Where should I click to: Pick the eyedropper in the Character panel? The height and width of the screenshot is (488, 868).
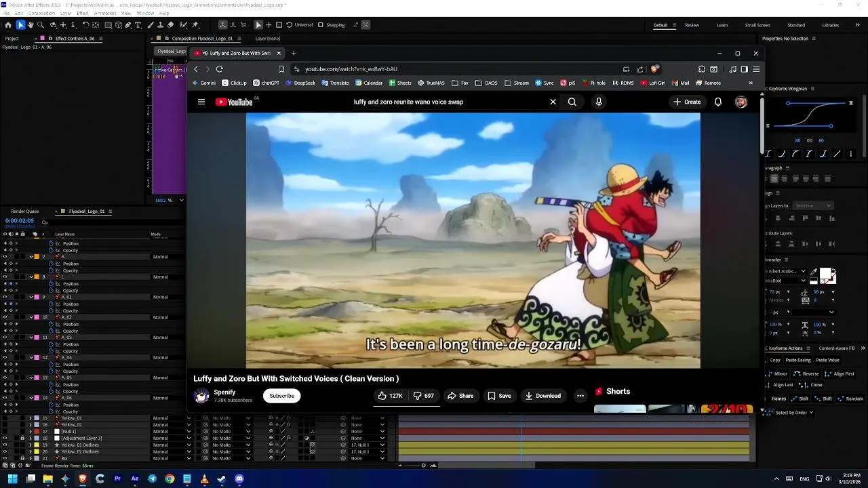[813, 272]
